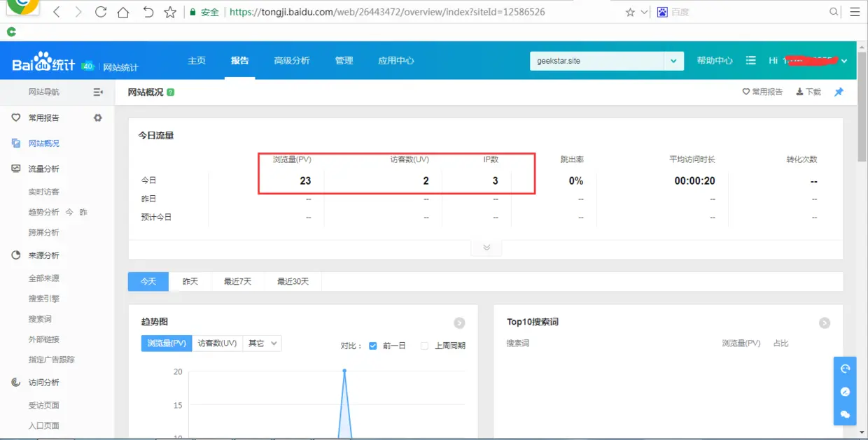Collapse the site navigation sidebar icon

[x=98, y=92]
